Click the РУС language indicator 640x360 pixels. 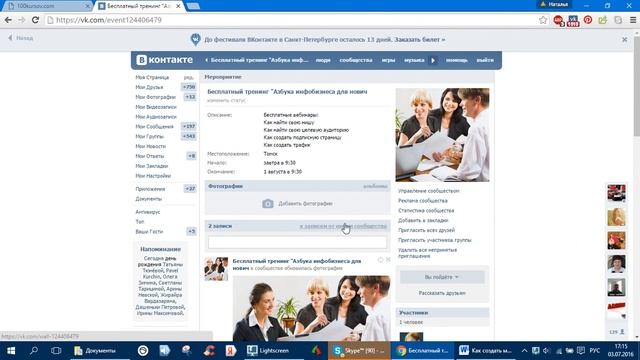595,351
